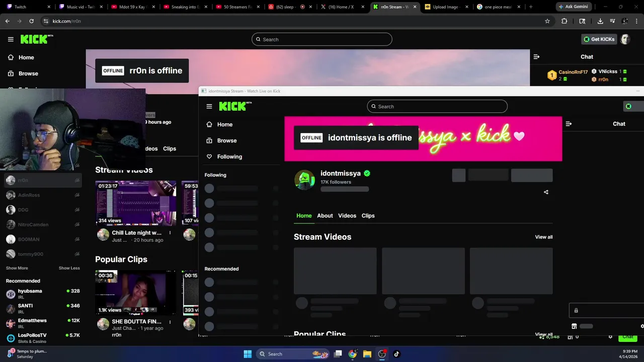Open Task View on taskbar
The width and height of the screenshot is (644, 362).
pos(338,354)
